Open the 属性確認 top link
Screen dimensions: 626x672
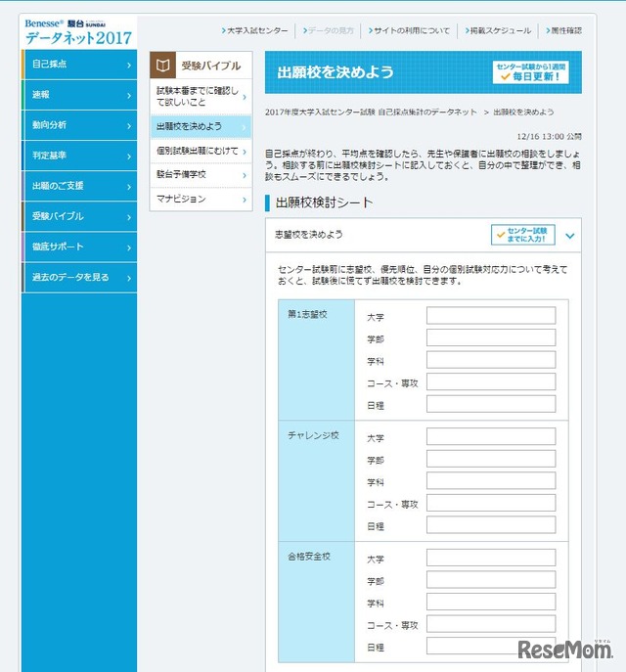click(563, 31)
